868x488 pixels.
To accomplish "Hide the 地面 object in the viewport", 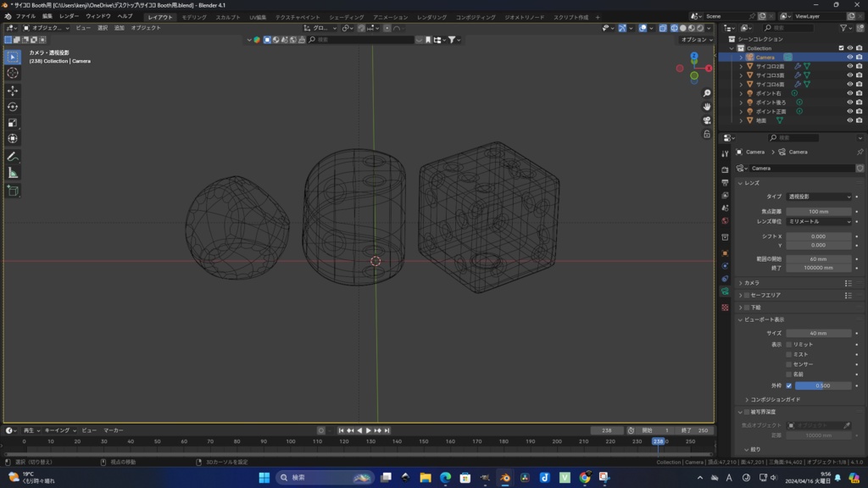I will [x=850, y=119].
